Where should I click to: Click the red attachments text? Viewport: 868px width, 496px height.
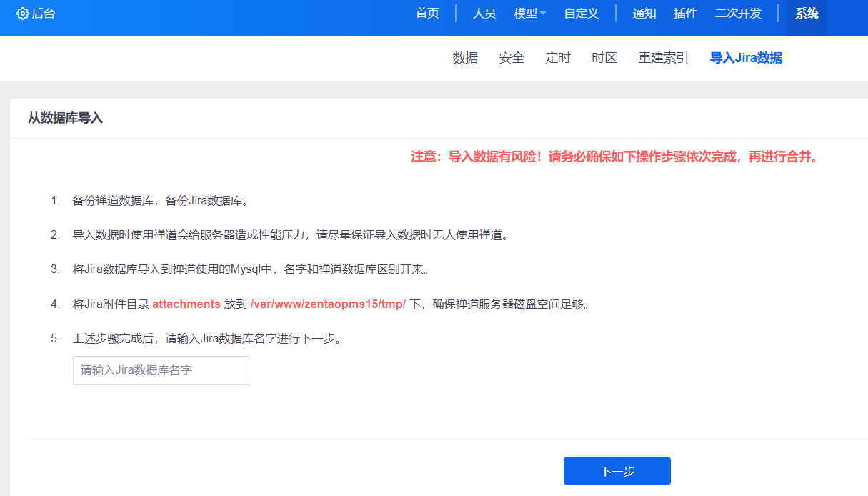click(186, 304)
